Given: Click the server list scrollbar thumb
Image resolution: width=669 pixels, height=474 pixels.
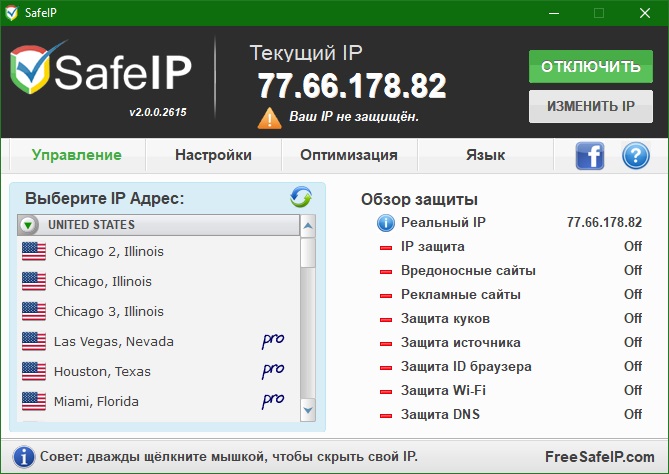Looking at the screenshot, I should [308, 253].
